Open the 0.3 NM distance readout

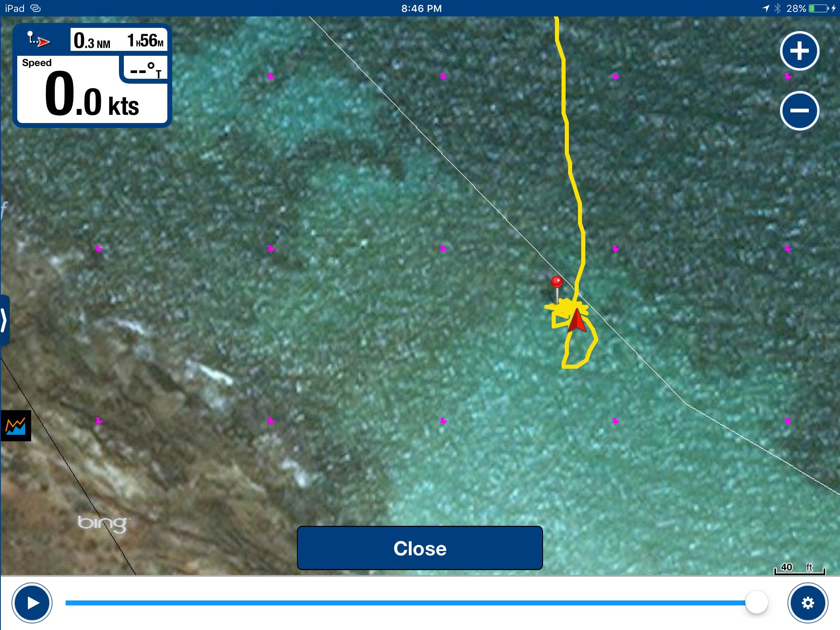tap(92, 41)
